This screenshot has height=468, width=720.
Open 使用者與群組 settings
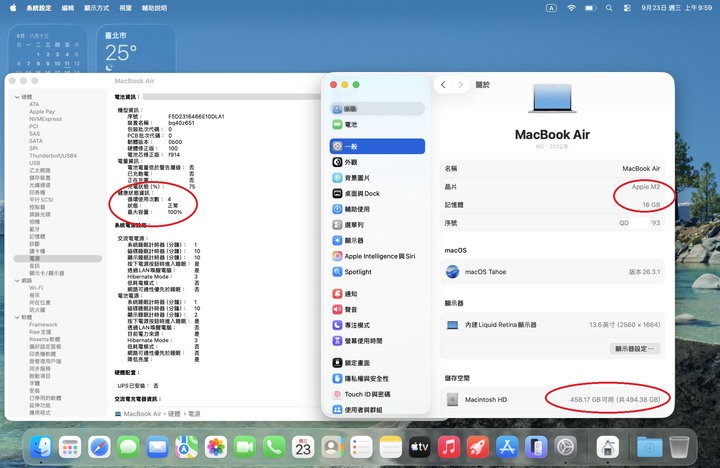pyautogui.click(x=377, y=409)
